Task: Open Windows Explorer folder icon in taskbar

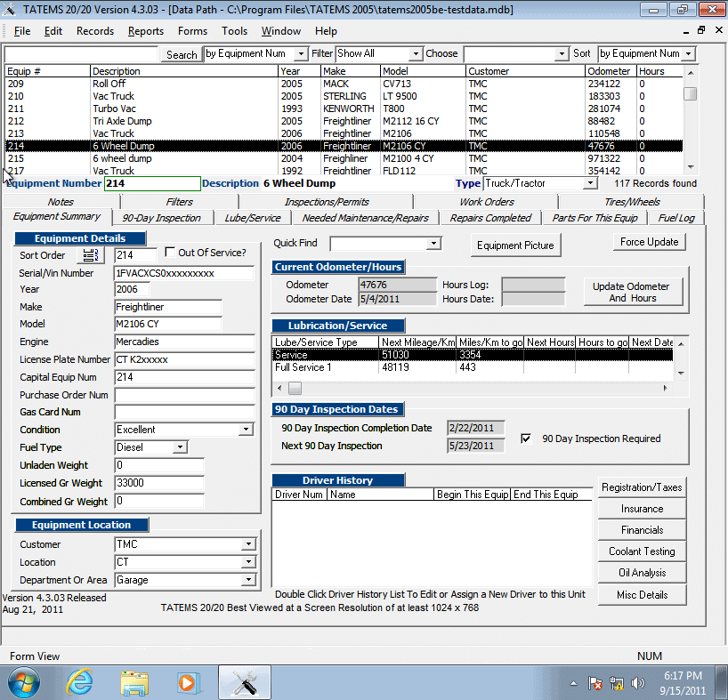Action: (x=134, y=682)
